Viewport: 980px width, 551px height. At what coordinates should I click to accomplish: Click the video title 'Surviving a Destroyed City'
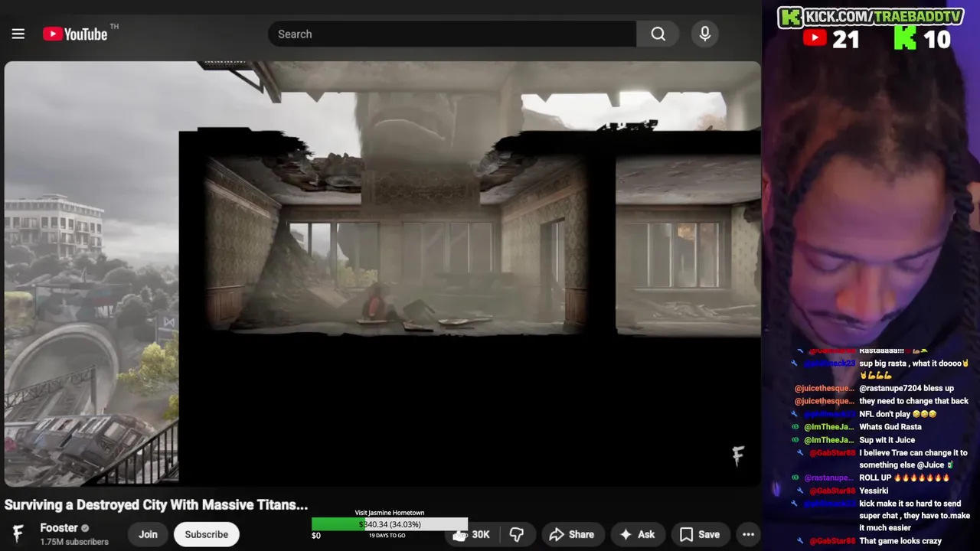[156, 504]
